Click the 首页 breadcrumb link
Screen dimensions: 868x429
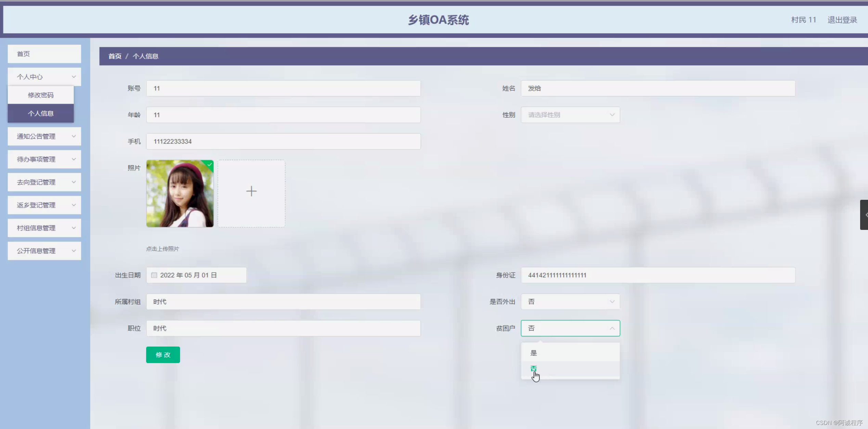pyautogui.click(x=115, y=56)
